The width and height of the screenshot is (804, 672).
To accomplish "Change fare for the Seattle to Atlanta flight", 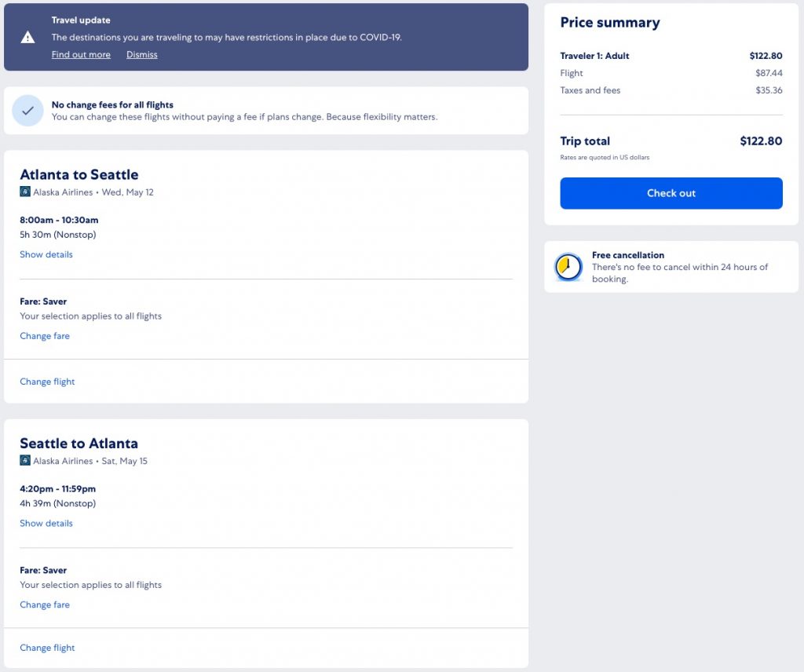I will (45, 604).
